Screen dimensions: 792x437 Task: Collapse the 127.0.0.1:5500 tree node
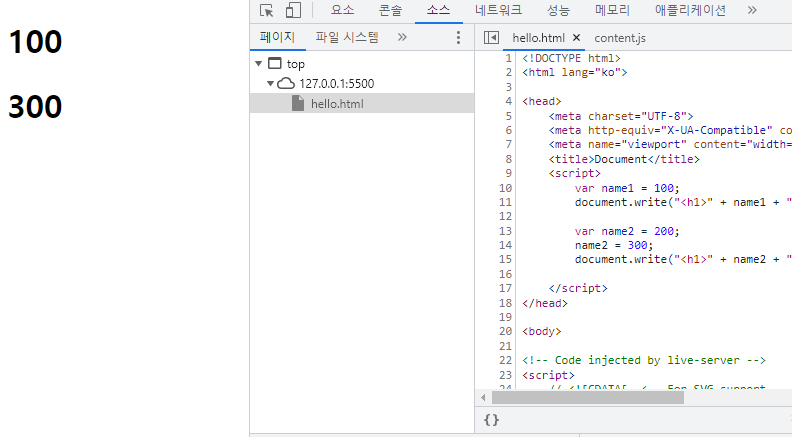[271, 83]
